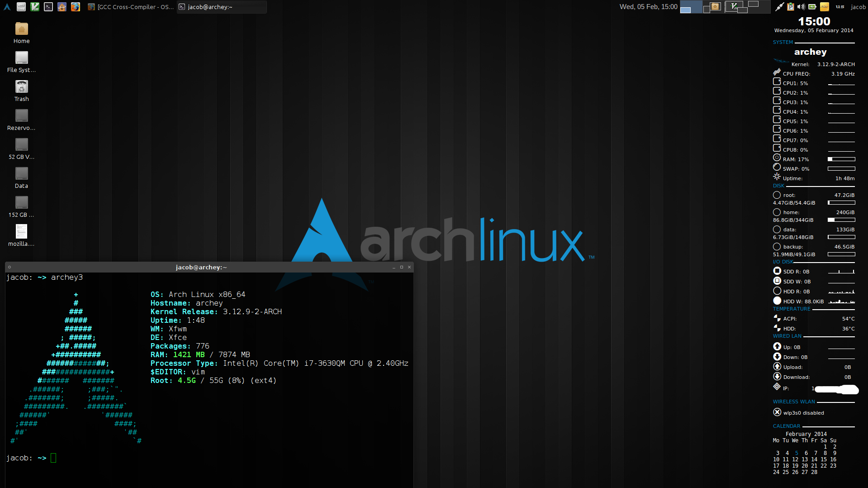868x488 pixels.
Task: Close the jacob@archey terminal window
Action: pyautogui.click(x=409, y=267)
